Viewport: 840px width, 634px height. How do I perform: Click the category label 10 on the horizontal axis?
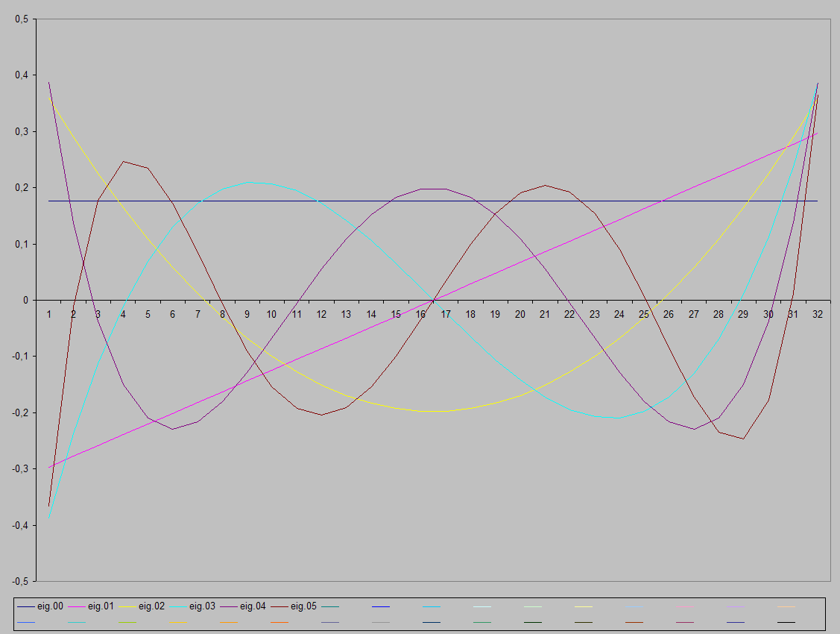(271, 315)
